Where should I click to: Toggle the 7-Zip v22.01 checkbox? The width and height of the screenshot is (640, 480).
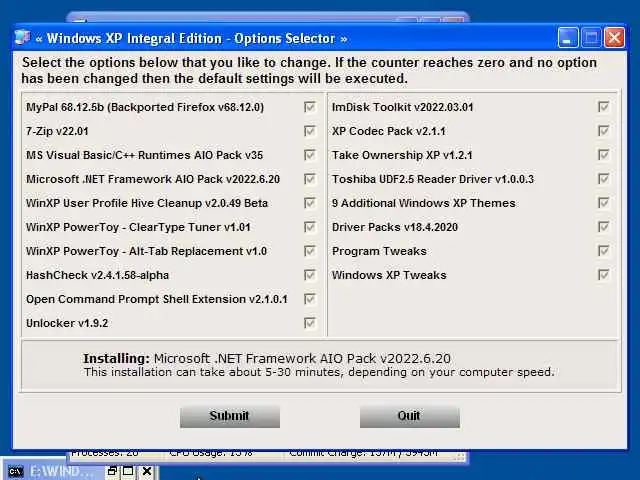pos(310,131)
